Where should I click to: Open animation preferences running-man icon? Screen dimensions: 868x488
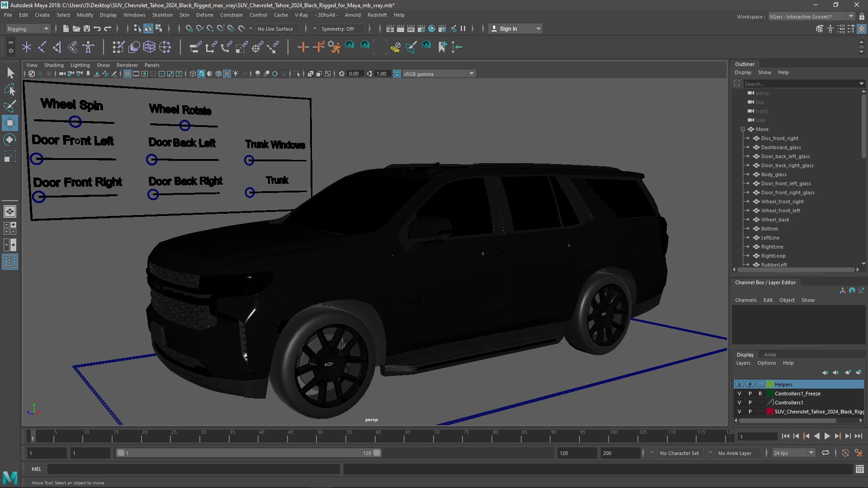tap(859, 453)
